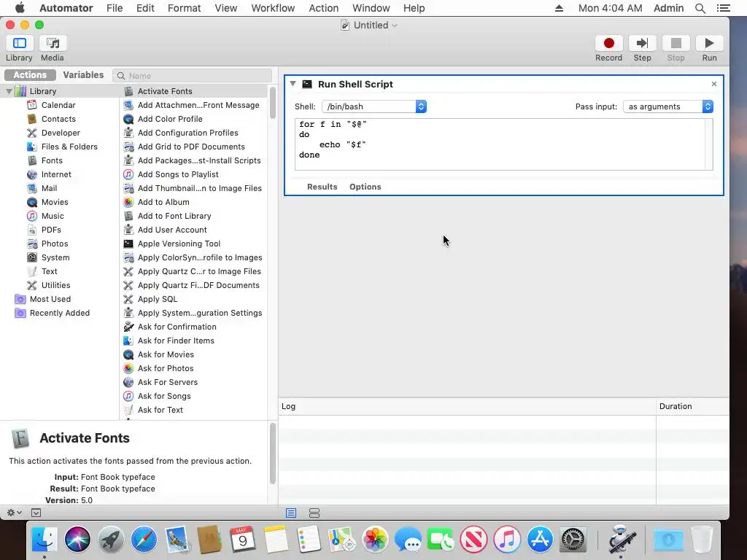The image size is (747, 560).
Task: Open Safari from the Dock
Action: [144, 540]
